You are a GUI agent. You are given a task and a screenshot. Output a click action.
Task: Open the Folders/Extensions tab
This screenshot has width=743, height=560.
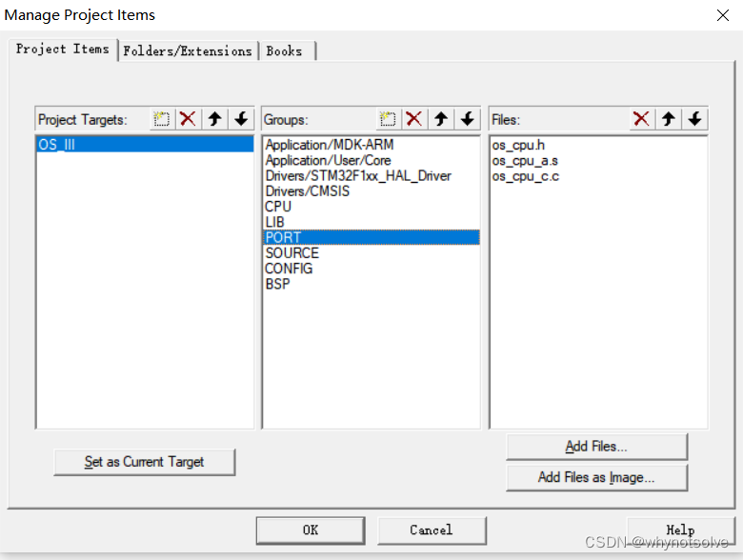tap(188, 50)
